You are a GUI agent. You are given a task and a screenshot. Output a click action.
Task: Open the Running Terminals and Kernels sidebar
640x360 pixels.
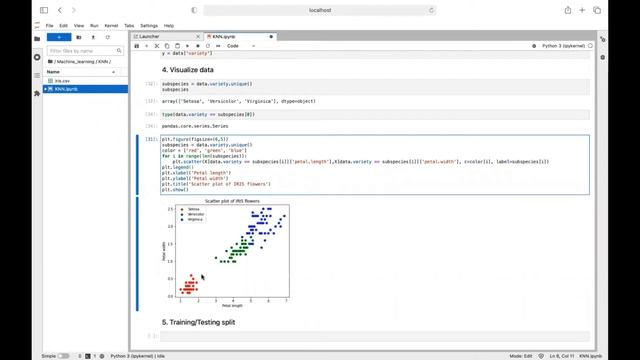[x=37, y=57]
